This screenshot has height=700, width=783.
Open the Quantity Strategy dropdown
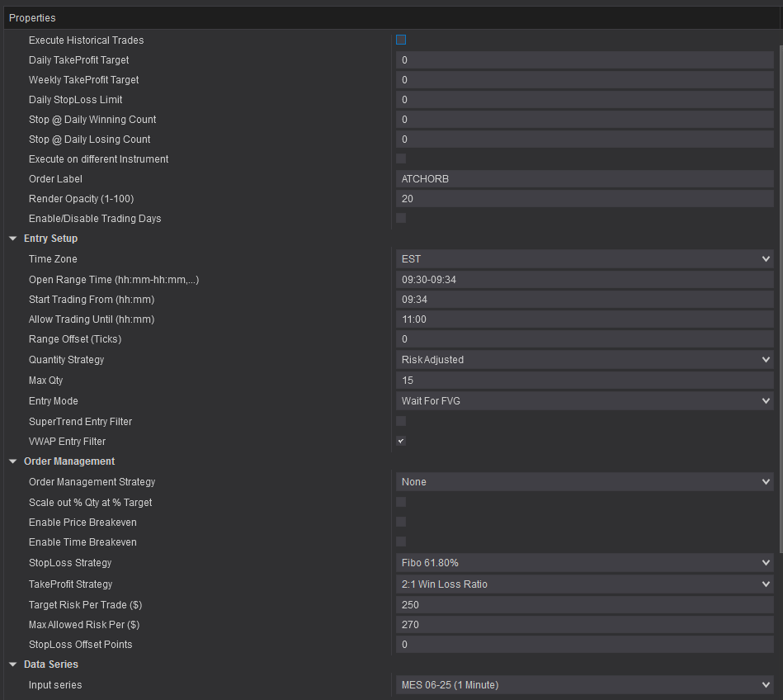(x=585, y=359)
